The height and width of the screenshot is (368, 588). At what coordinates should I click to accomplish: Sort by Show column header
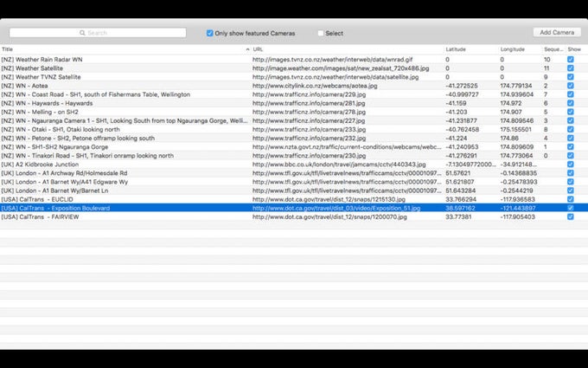click(574, 49)
